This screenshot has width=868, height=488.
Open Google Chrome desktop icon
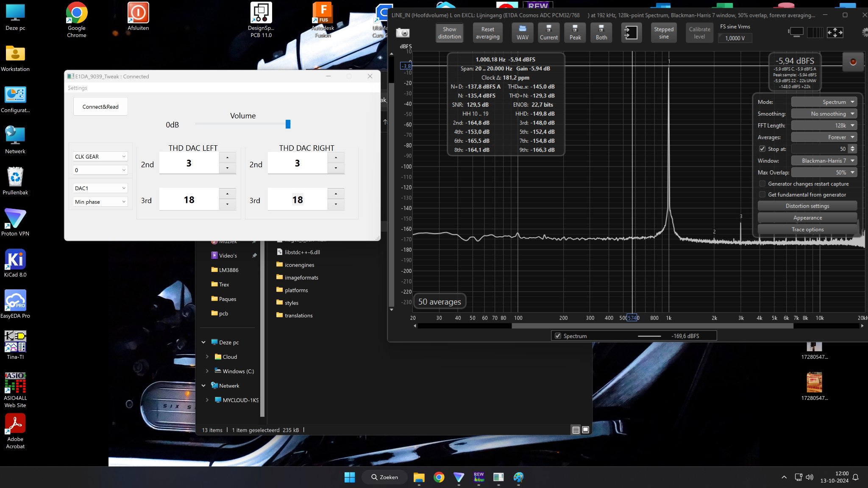[x=77, y=20]
